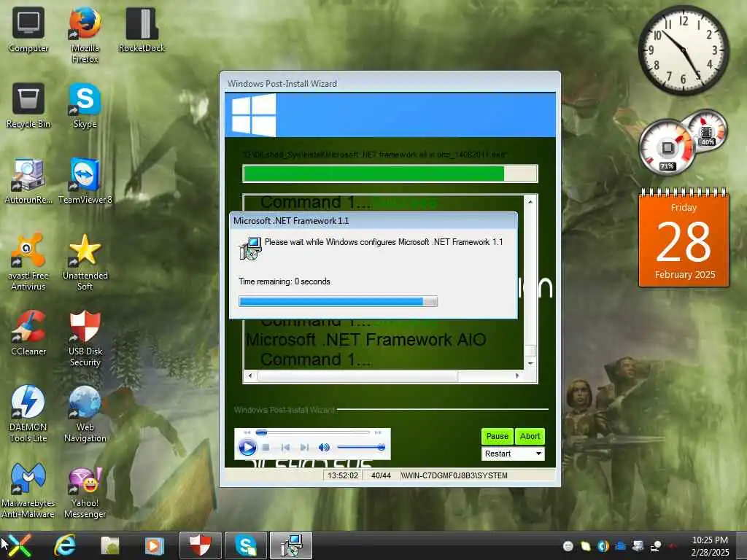Open the taskbar clock showing 10:25 PM
Screen dimensions: 747x560
coord(710,546)
